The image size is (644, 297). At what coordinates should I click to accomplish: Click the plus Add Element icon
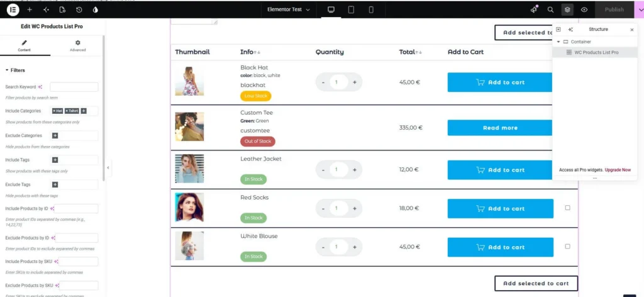30,9
